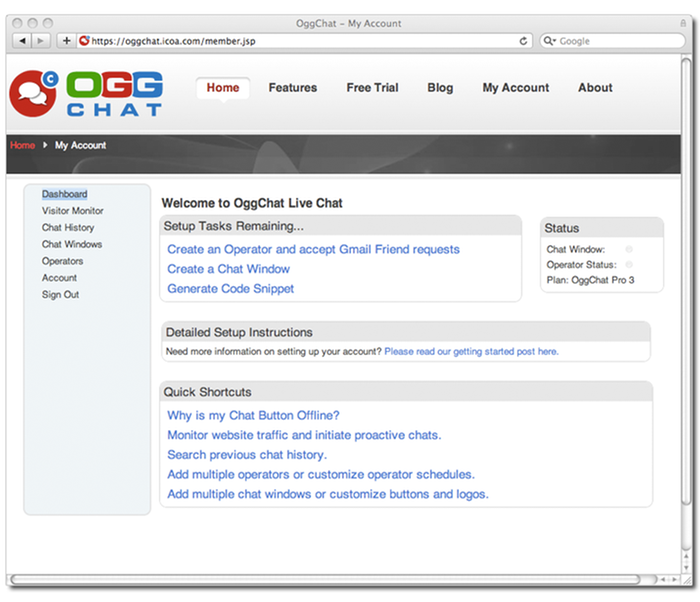
Task: Click the address bar URL field
Action: (304, 41)
